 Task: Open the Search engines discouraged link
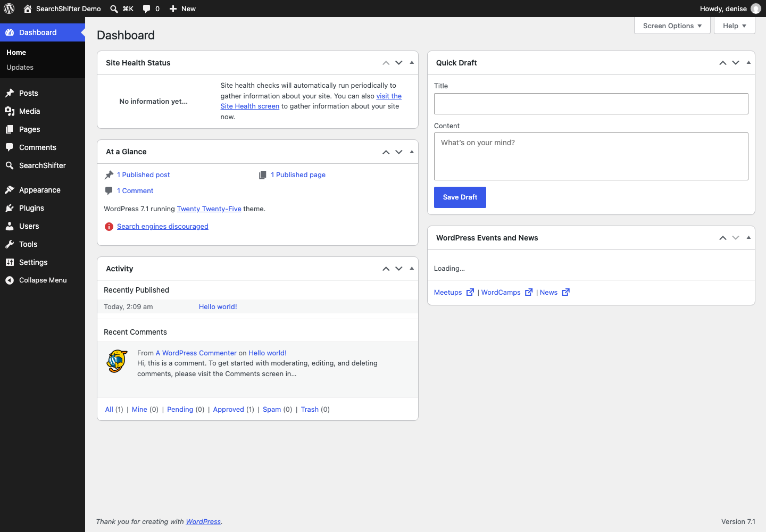163,227
